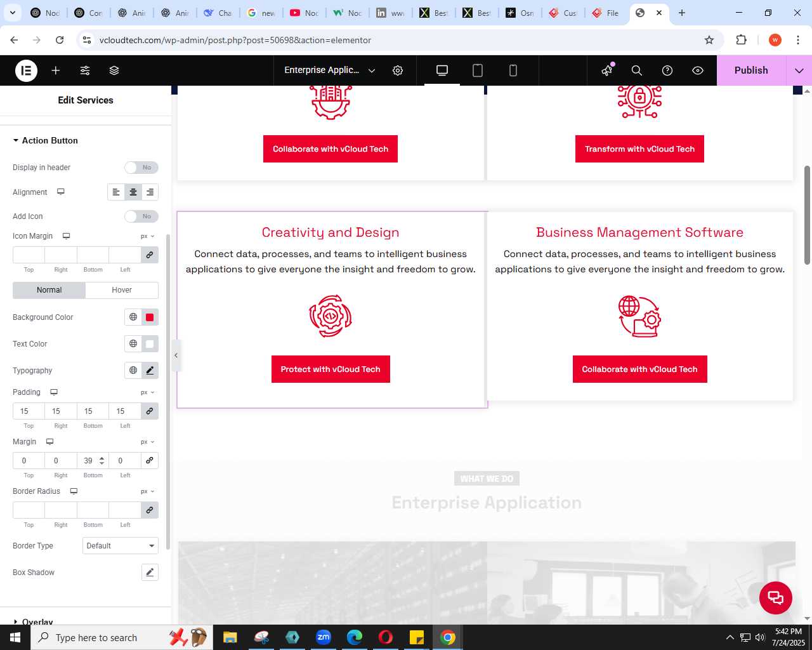Image resolution: width=812 pixels, height=650 pixels.
Task: Click the Publish button
Action: (751, 70)
